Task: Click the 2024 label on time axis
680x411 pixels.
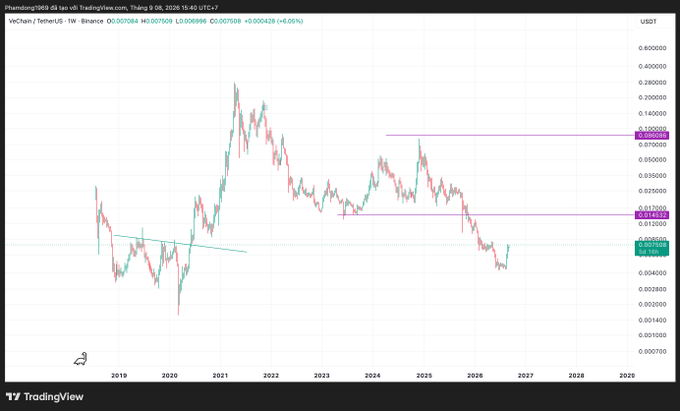Action: [373, 375]
